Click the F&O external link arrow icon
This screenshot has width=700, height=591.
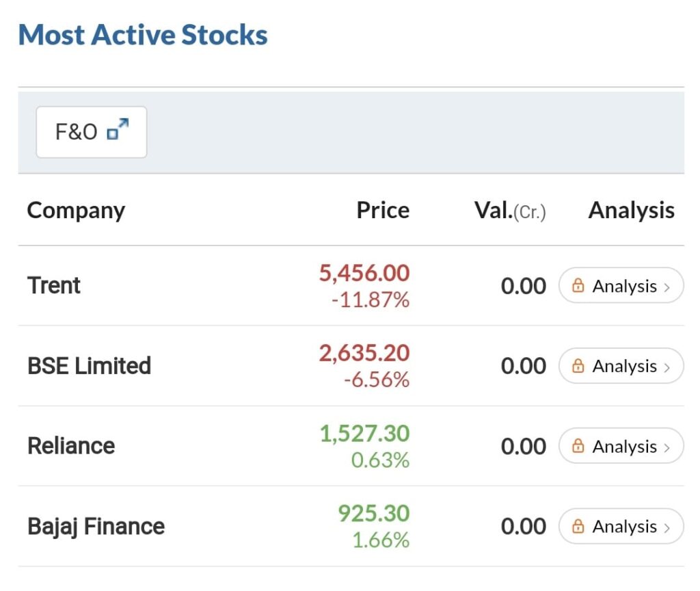coord(118,129)
